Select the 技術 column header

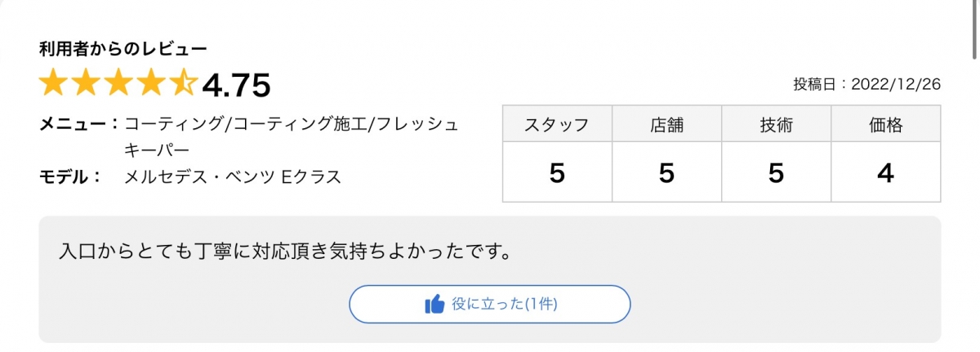[776, 125]
